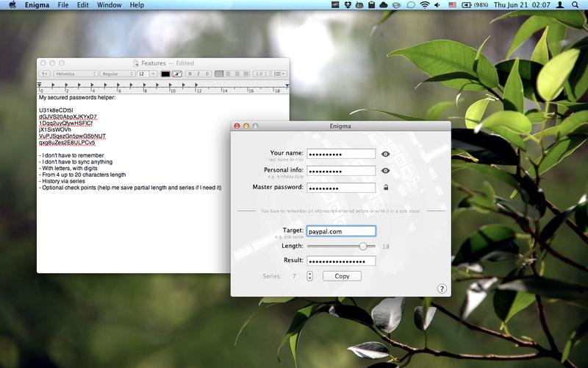
Task: Open the Window menu
Action: point(109,5)
